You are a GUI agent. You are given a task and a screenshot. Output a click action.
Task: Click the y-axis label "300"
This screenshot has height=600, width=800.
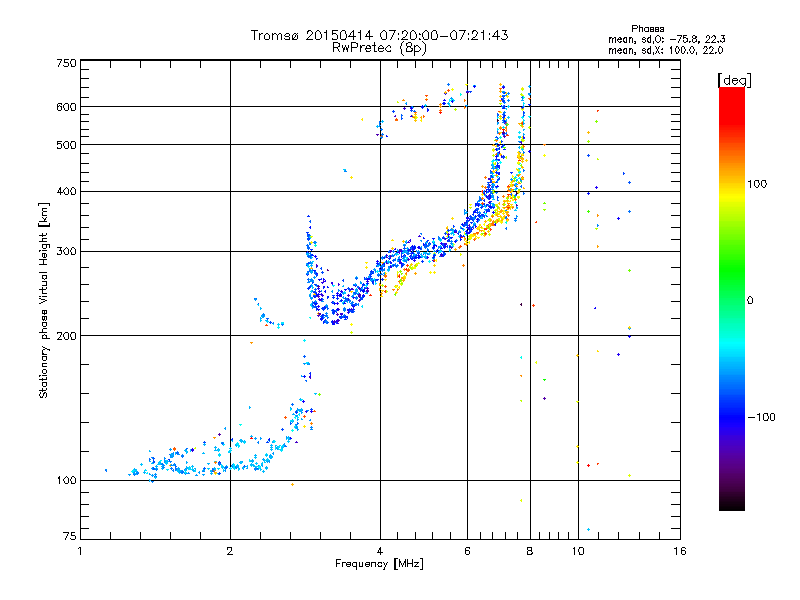pos(66,252)
